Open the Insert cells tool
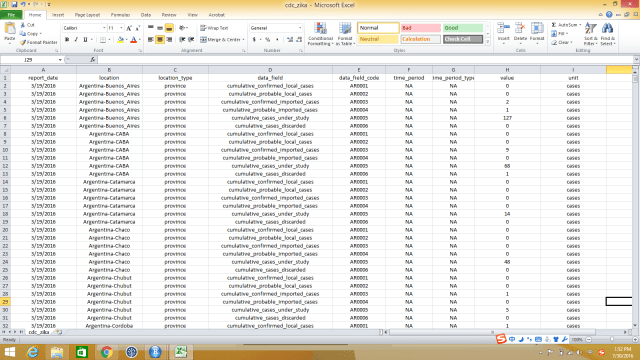 [503, 33]
